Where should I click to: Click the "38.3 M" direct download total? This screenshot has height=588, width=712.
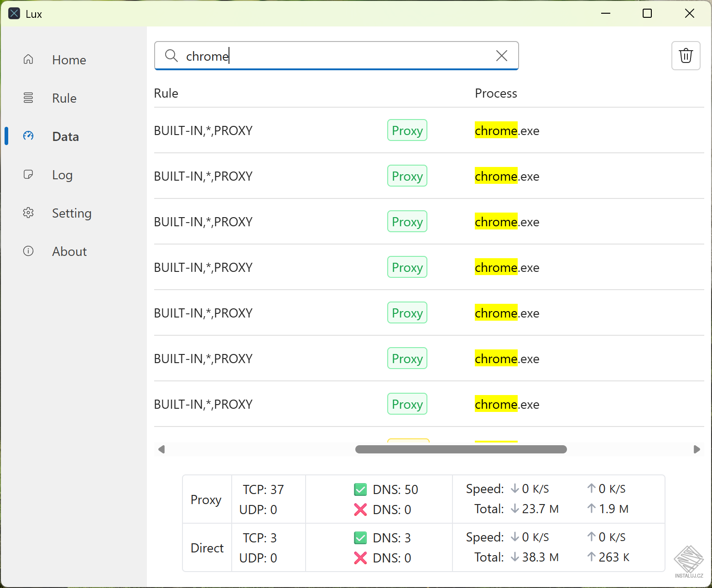point(540,557)
